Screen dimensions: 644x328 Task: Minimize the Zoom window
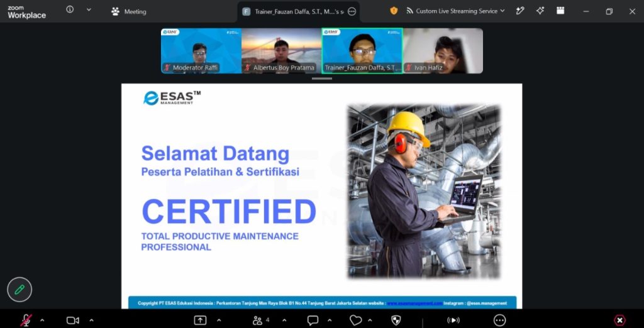click(x=586, y=11)
